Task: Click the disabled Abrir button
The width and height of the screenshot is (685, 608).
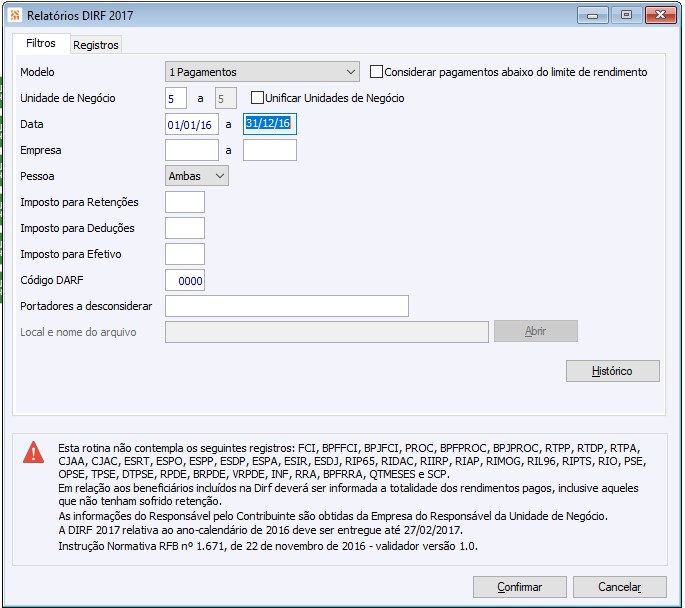Action: pos(536,331)
